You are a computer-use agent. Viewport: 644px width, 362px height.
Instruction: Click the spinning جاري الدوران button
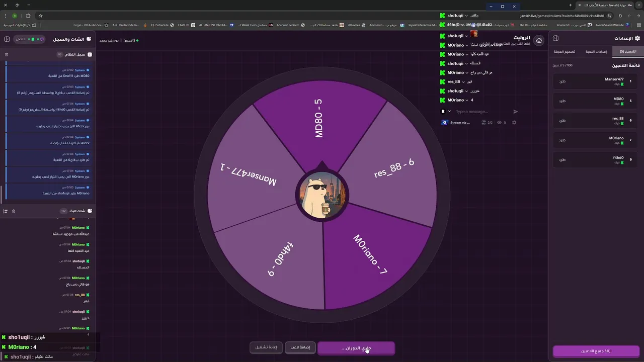(x=356, y=348)
